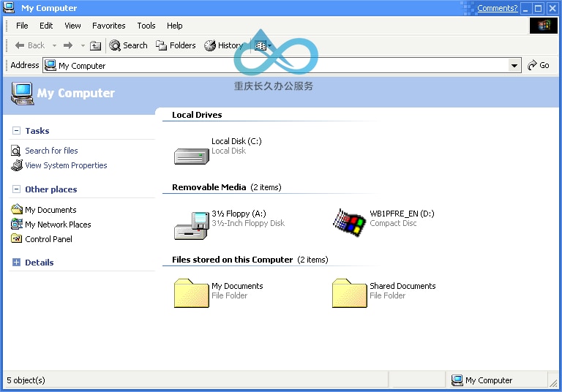562x392 pixels.
Task: Toggle the Folders pane button
Action: pyautogui.click(x=176, y=45)
